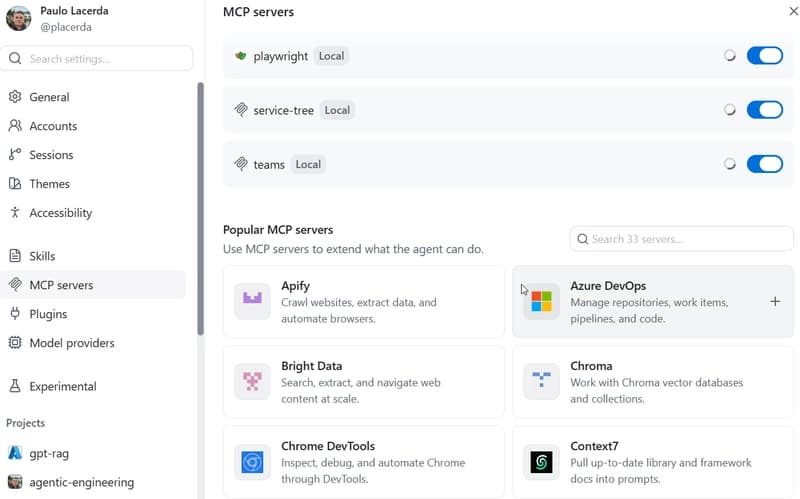Viewport: 800px width, 499px height.
Task: Click the Themes palette icon
Action: [15, 184]
